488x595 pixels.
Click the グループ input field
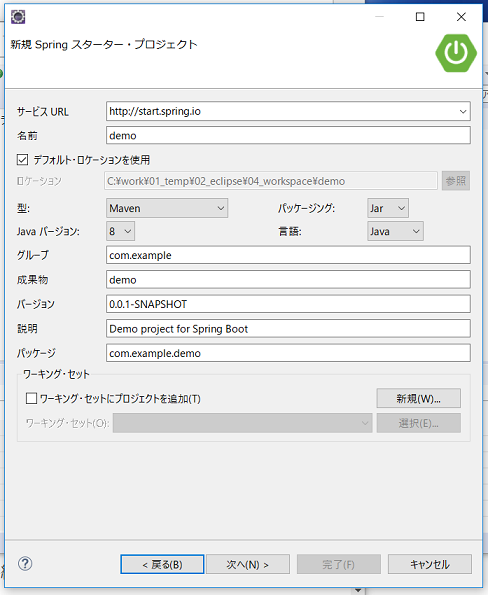click(288, 255)
